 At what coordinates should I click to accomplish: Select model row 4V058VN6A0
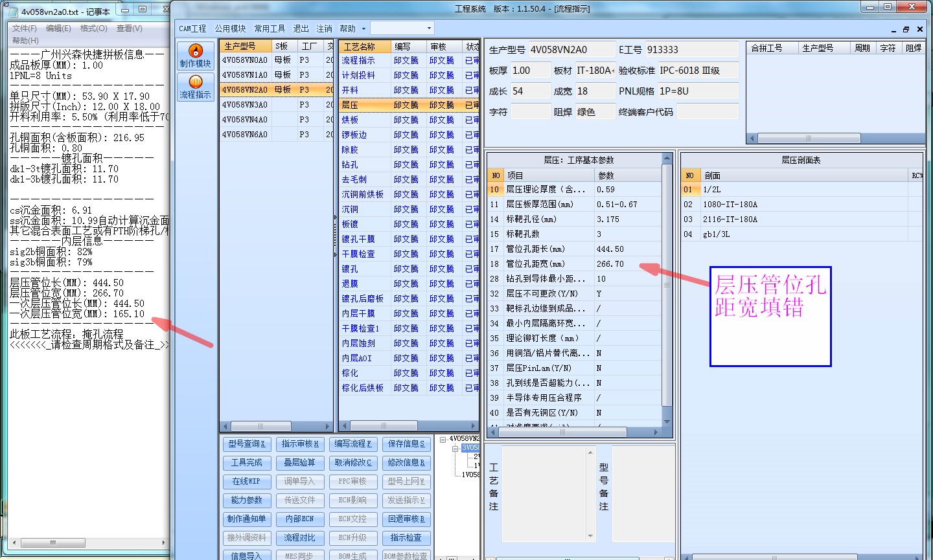click(277, 135)
